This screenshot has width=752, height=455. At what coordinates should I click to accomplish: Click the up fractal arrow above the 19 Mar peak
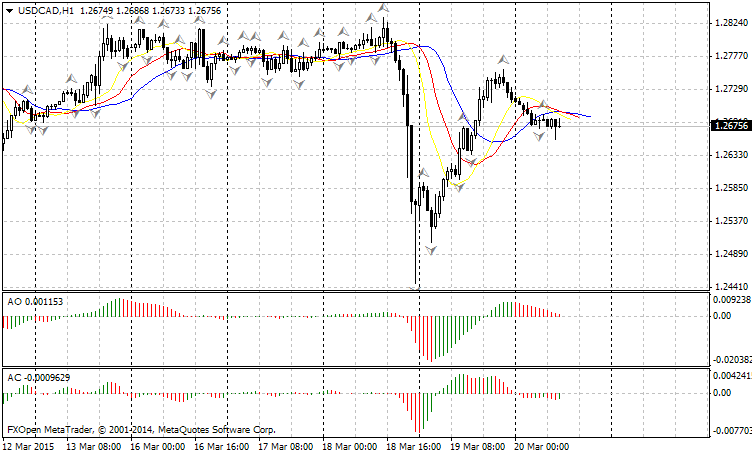[503, 61]
